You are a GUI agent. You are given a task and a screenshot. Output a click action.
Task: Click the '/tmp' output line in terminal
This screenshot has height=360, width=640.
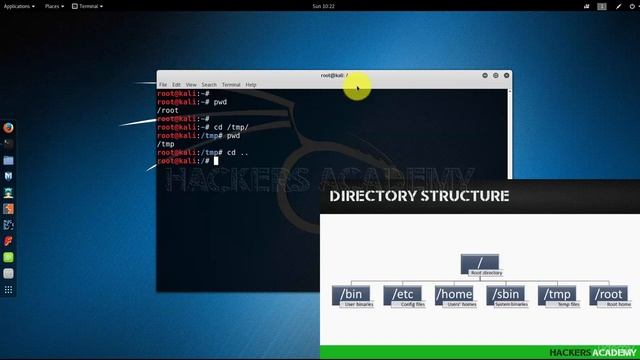click(x=166, y=144)
